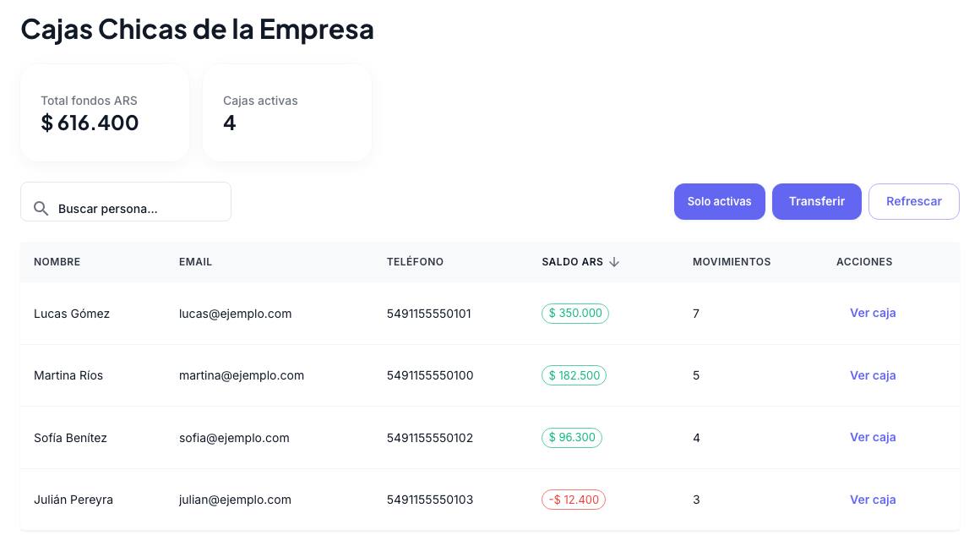Click the $ 182.500 balance badge
The height and width of the screenshot is (541, 980).
(x=574, y=375)
